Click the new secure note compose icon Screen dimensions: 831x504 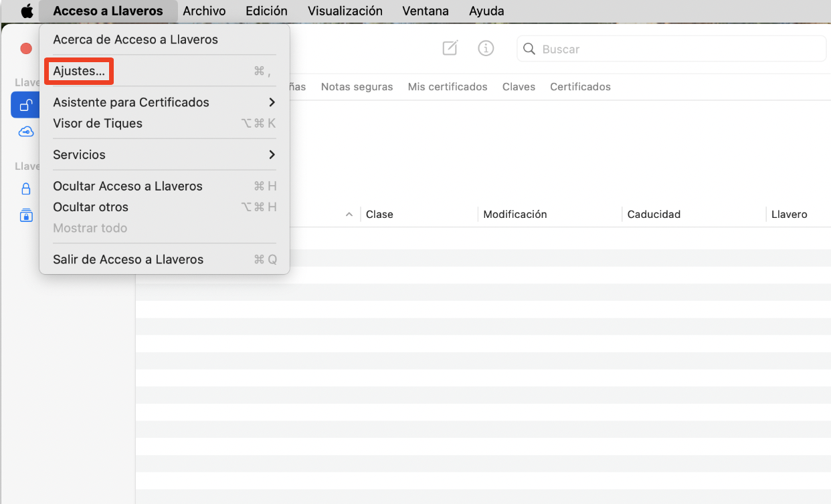tap(449, 48)
